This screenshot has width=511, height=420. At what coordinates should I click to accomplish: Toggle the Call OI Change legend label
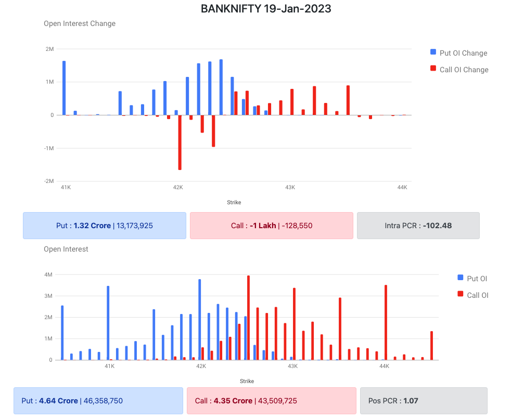point(464,70)
